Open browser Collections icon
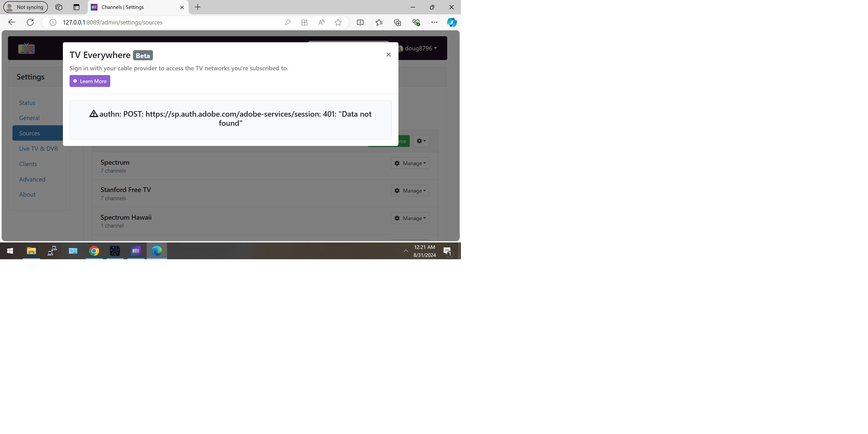Viewport: 868px width, 434px height. pyautogui.click(x=397, y=23)
